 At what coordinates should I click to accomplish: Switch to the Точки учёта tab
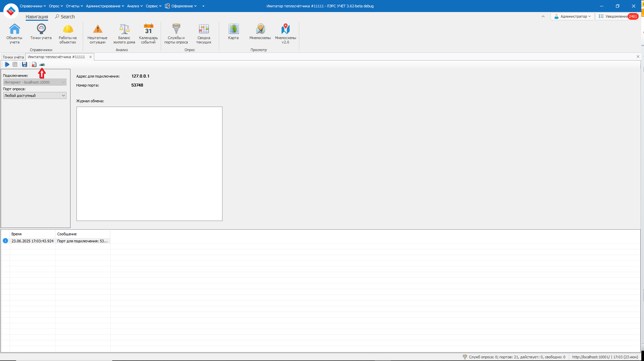click(13, 57)
